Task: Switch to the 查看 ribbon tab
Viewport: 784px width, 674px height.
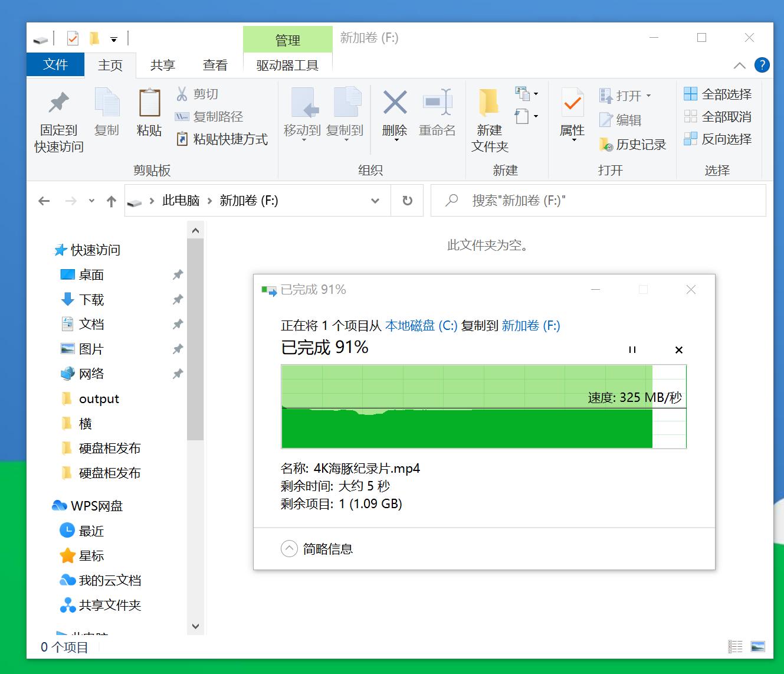Action: (215, 65)
